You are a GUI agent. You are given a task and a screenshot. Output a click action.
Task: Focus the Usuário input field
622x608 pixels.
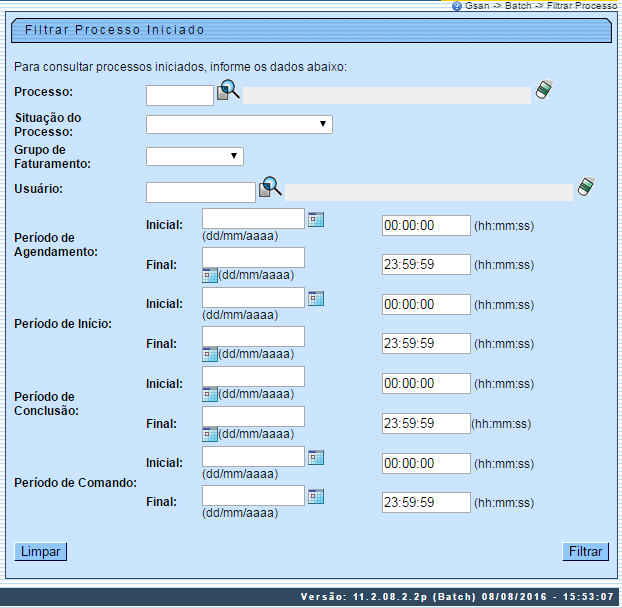201,192
